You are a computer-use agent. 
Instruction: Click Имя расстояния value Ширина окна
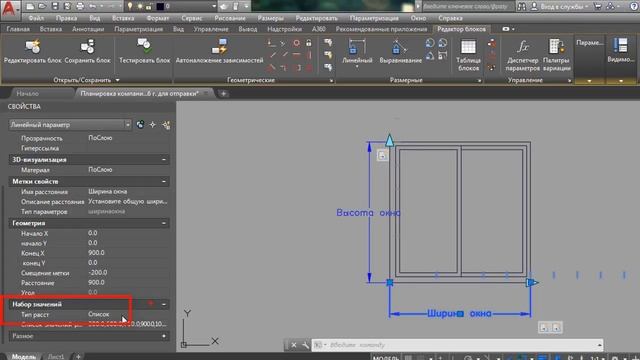pyautogui.click(x=107, y=191)
